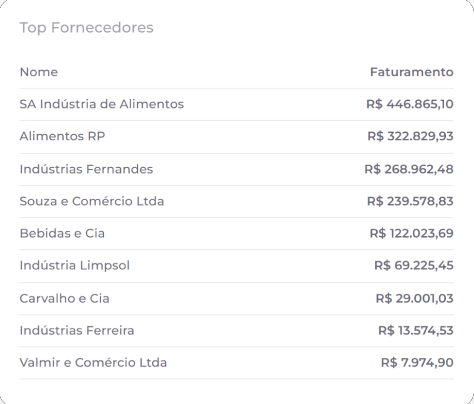Click the Alimentos RP supplier name
474x404 pixels.
tap(62, 136)
